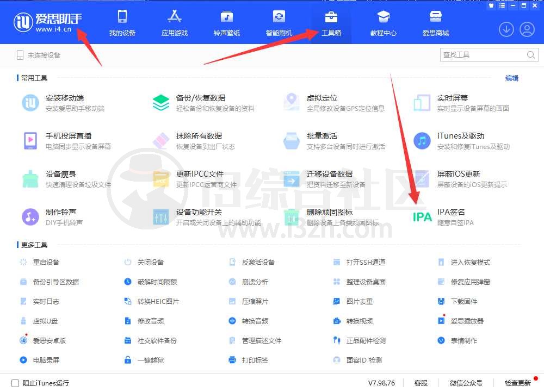Open the skin shirt icon in title bar
Screen dimensions: 544x392
point(491,5)
